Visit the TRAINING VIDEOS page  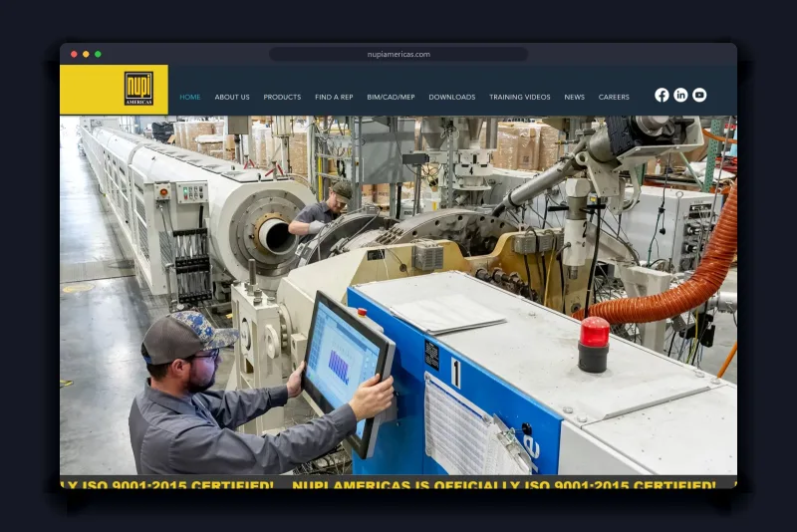[x=519, y=97]
